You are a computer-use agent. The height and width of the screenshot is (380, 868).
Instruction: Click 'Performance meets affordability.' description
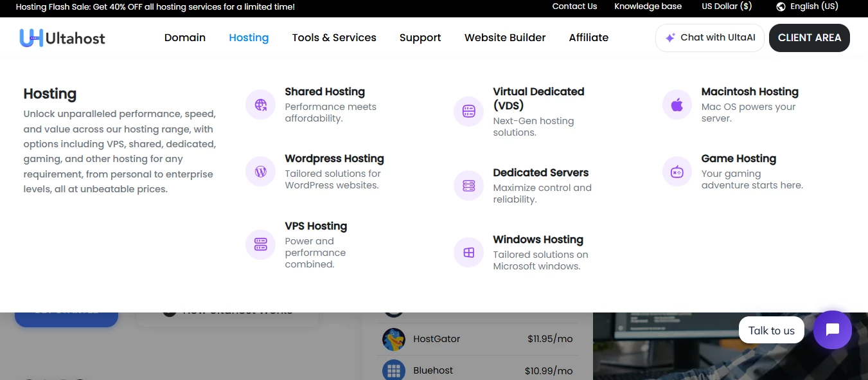[330, 113]
